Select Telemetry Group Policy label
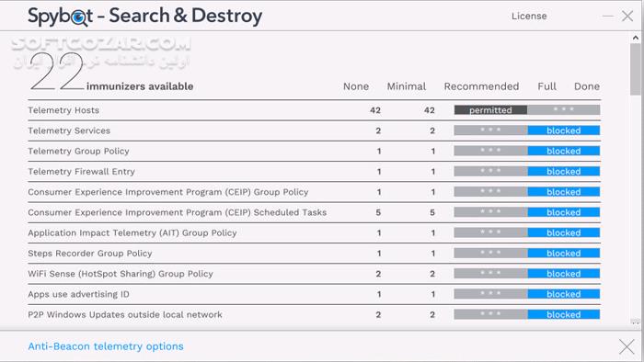The height and width of the screenshot is (362, 644). pos(78,152)
